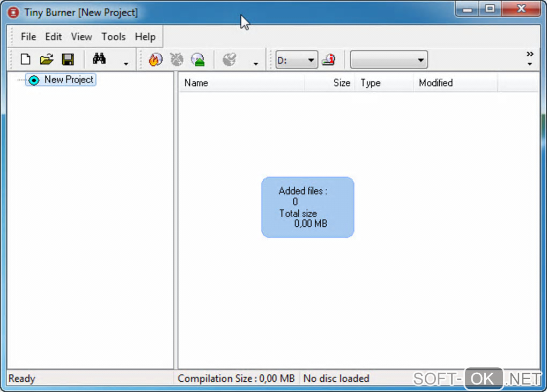This screenshot has height=392, width=547.
Task: Sort by the Modified column header
Action: 455,83
